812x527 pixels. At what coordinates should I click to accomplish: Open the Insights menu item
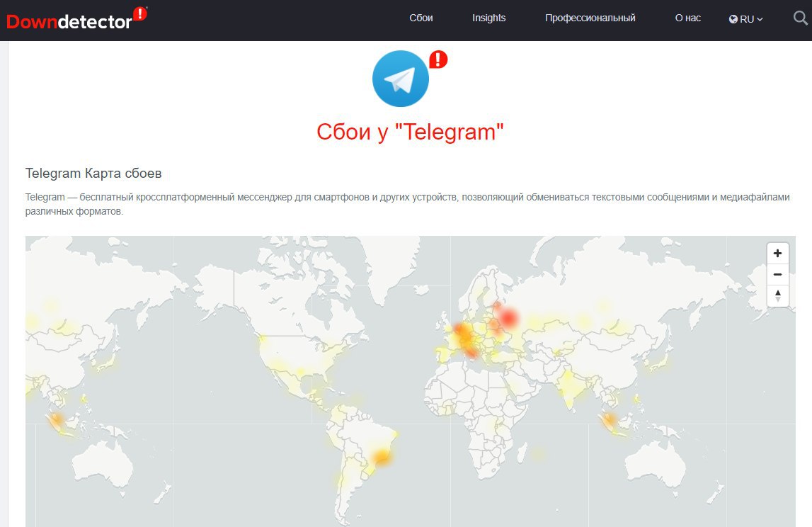click(x=489, y=18)
